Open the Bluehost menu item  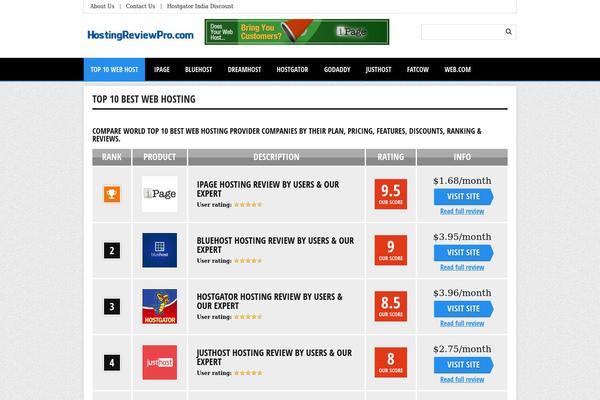(198, 69)
